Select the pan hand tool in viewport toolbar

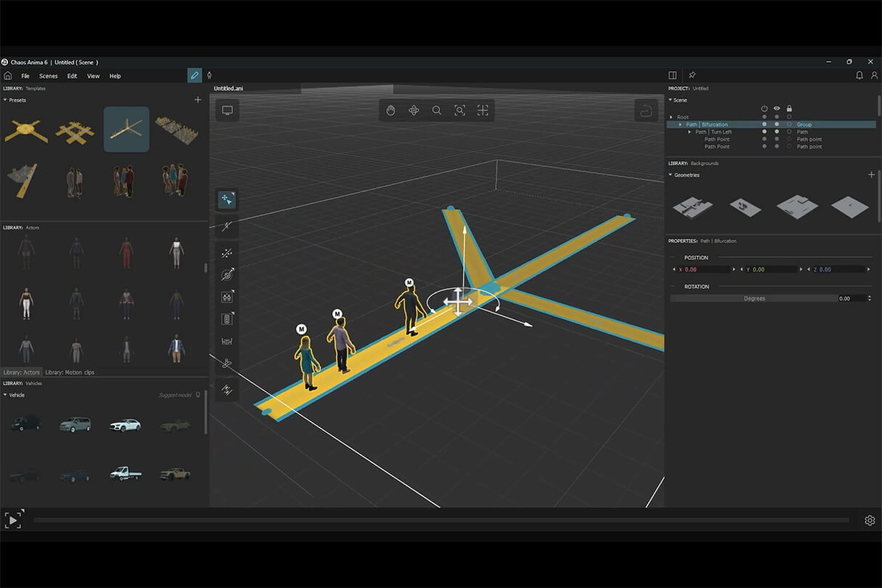click(391, 110)
